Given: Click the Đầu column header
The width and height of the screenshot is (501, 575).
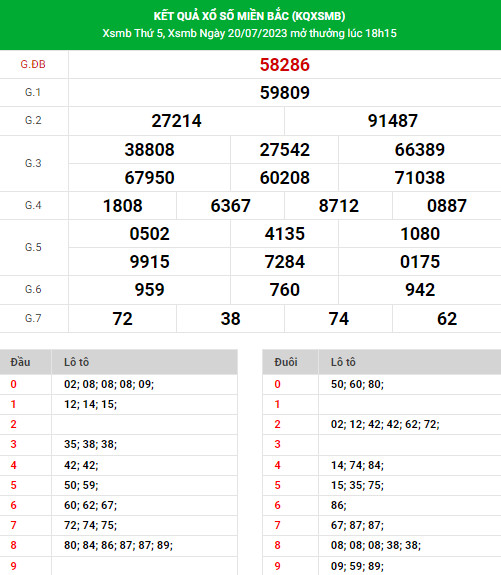Looking at the screenshot, I should coord(21,362).
